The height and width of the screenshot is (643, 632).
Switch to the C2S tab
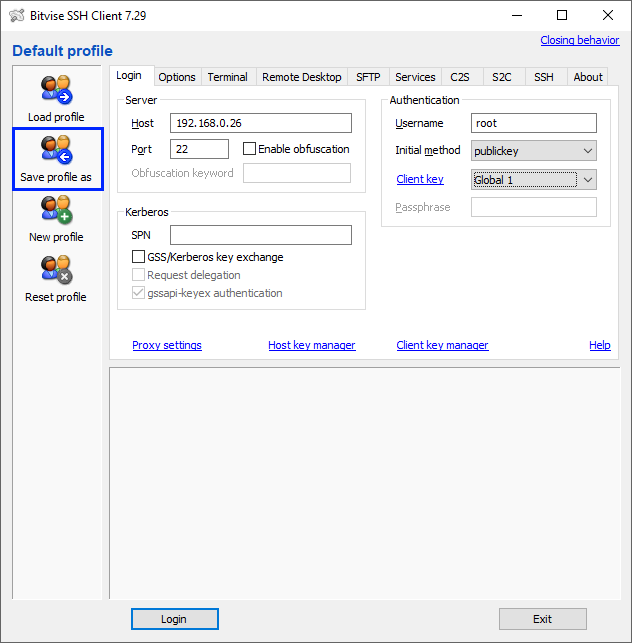(460, 77)
